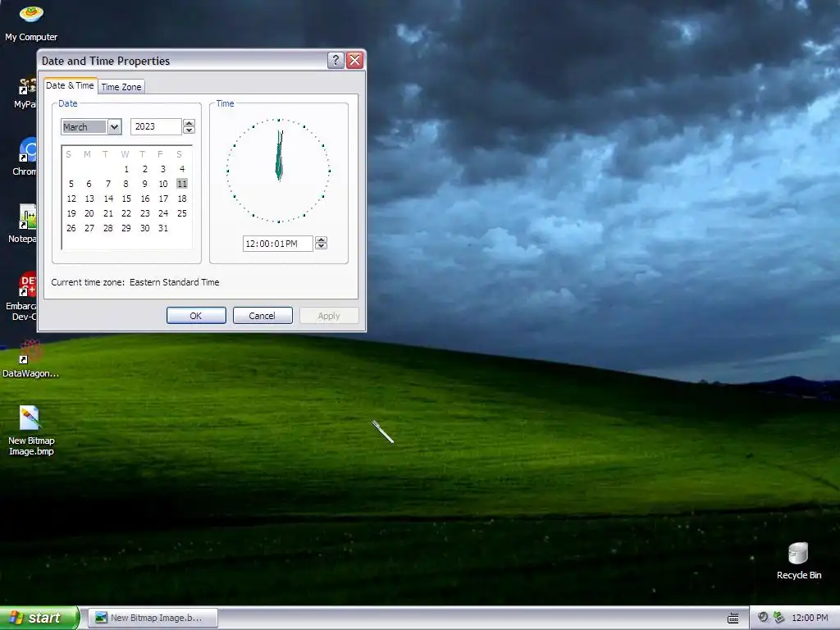
Task: Confirm with the OK button
Action: click(196, 316)
